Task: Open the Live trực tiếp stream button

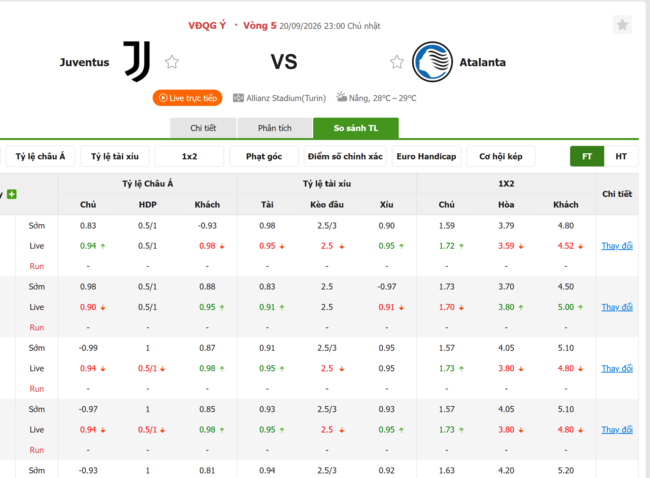Action: point(187,98)
